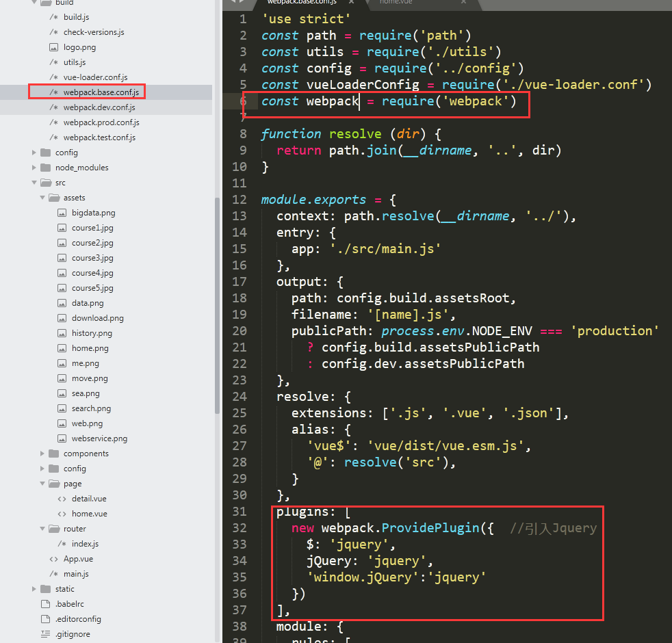This screenshot has height=643, width=672.
Task: Collapse the src folder arrow
Action: coord(34,183)
